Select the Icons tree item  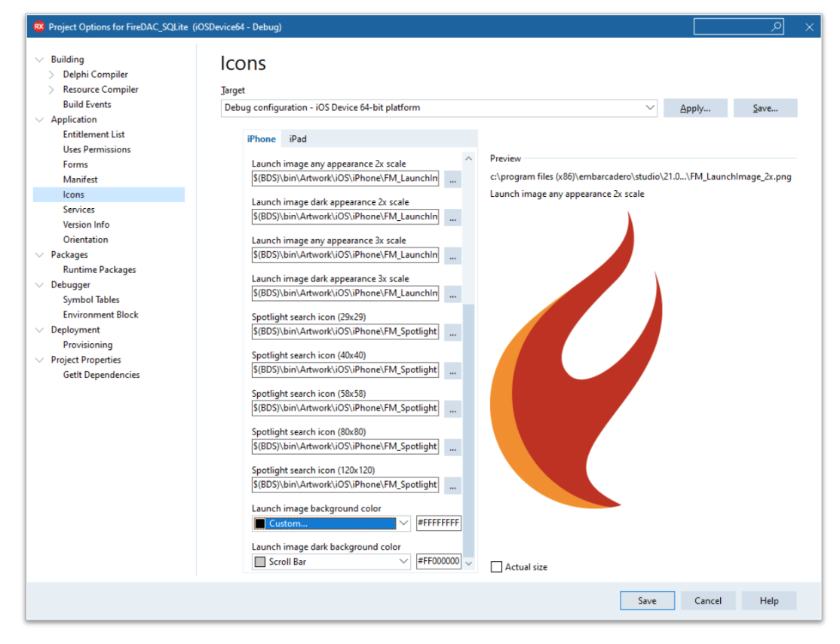[109, 195]
